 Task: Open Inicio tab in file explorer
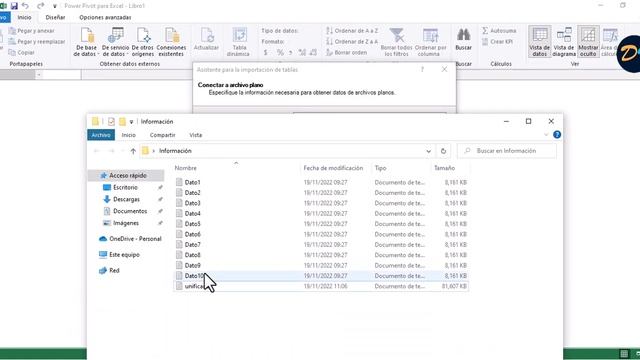(x=129, y=135)
